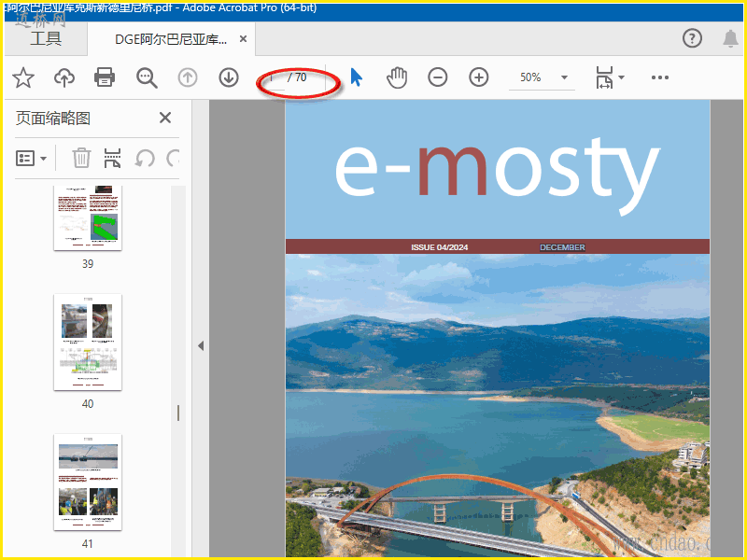Viewport: 747px width, 560px height.
Task: Open the find text magnifier tool
Action: coord(147,77)
